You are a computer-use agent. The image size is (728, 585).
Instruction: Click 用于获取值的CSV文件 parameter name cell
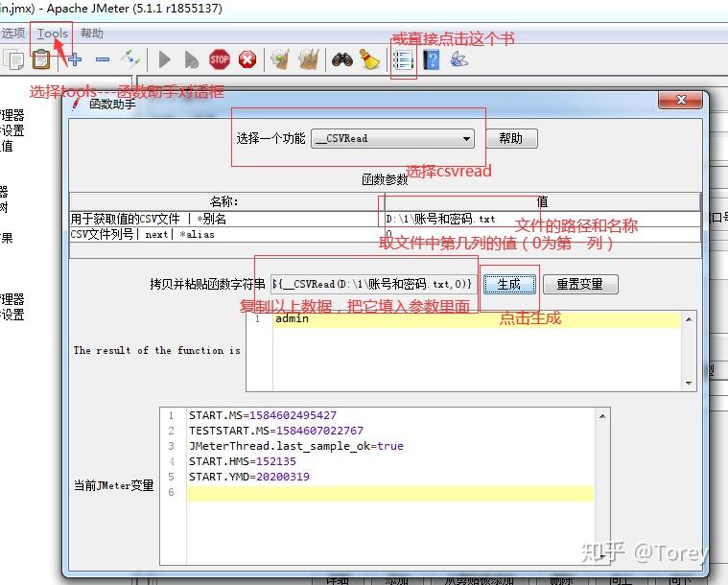pos(227,220)
